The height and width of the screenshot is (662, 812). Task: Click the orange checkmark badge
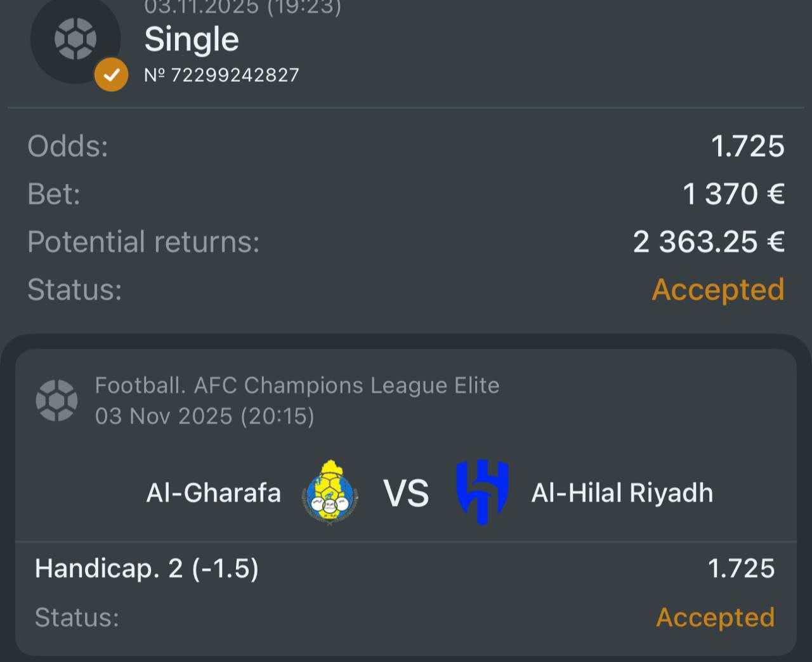111,75
